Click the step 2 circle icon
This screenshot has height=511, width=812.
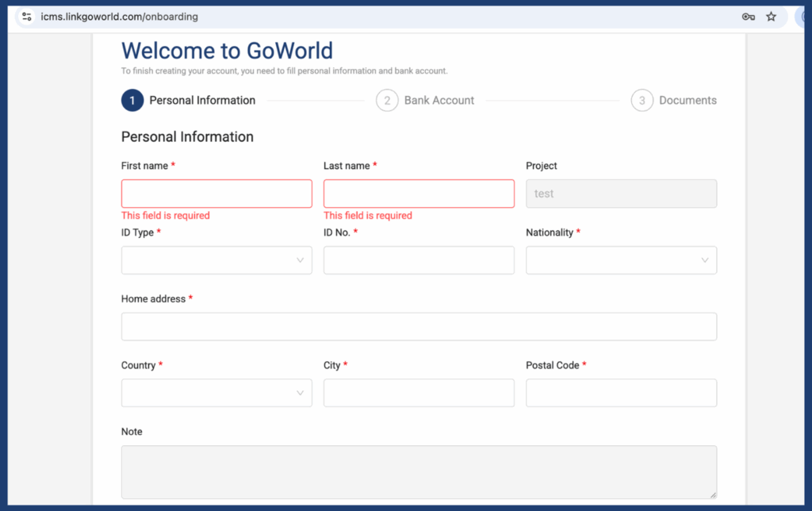(x=387, y=101)
